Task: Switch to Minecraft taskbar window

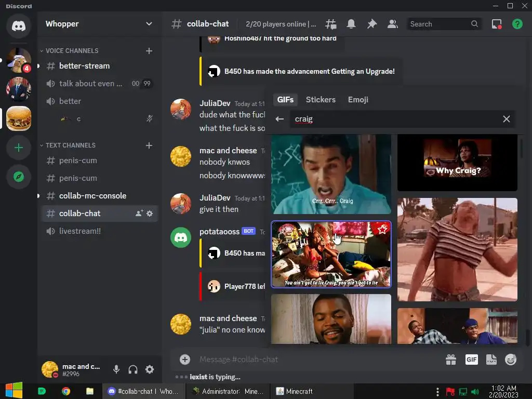Action: tap(312, 391)
